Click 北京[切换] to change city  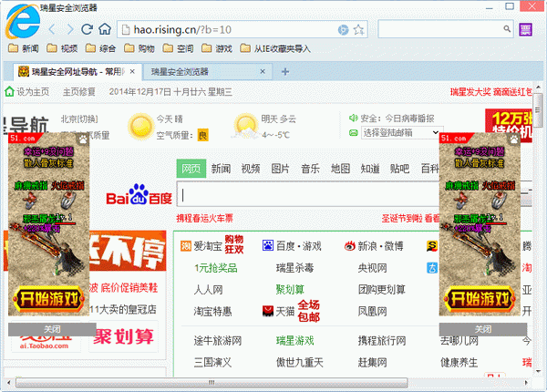point(79,119)
